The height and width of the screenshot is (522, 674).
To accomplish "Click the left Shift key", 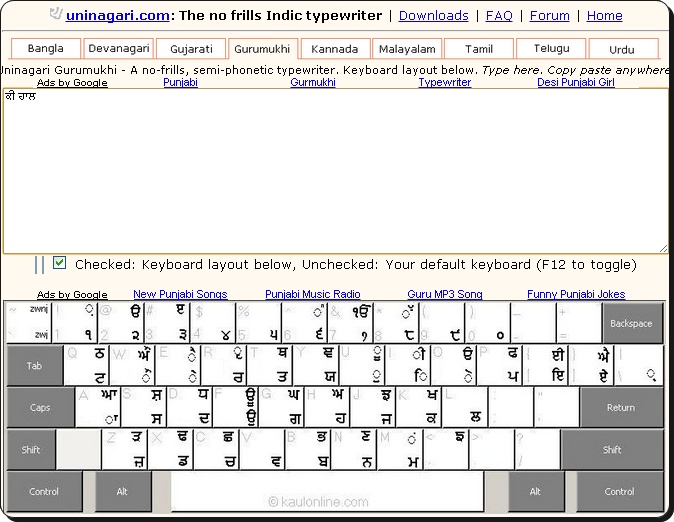I will click(x=31, y=449).
